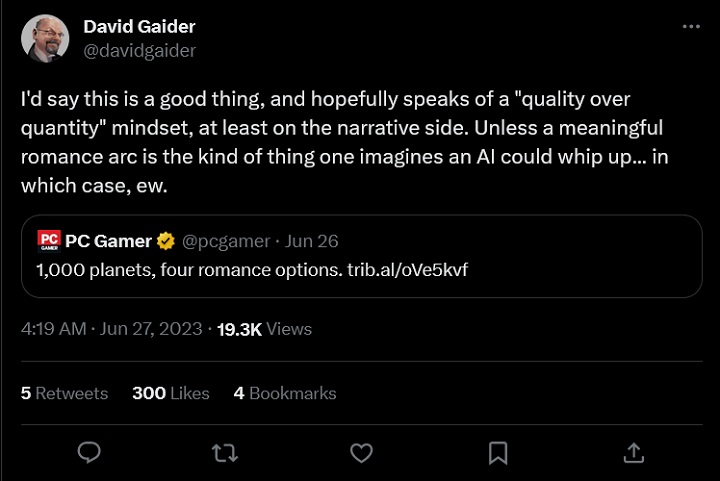Image resolution: width=720 pixels, height=481 pixels.
Task: Click the PC Gamer account name
Action: point(108,241)
